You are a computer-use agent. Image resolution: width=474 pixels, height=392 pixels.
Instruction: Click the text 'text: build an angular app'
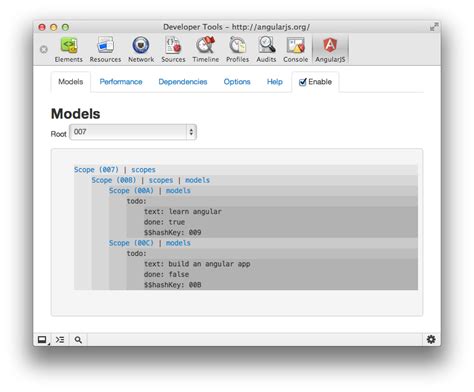pyautogui.click(x=197, y=264)
